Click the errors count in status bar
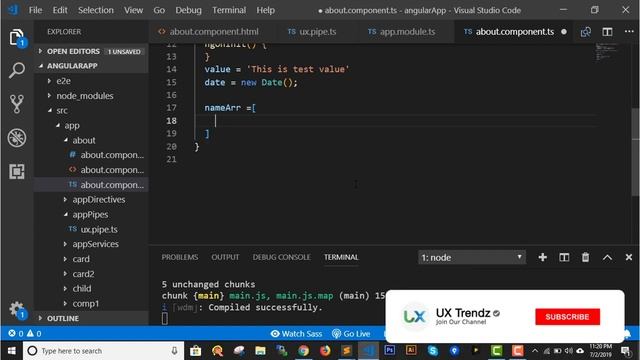 click(16, 333)
